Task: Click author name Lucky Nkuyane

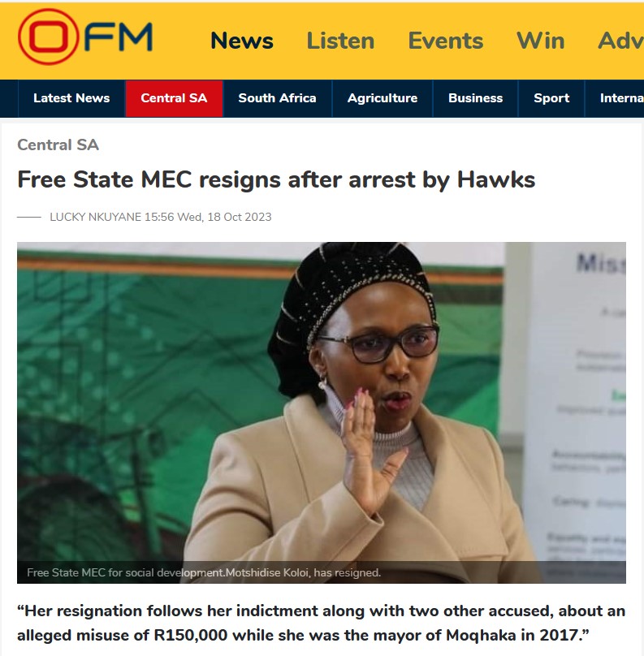Action: coord(95,217)
